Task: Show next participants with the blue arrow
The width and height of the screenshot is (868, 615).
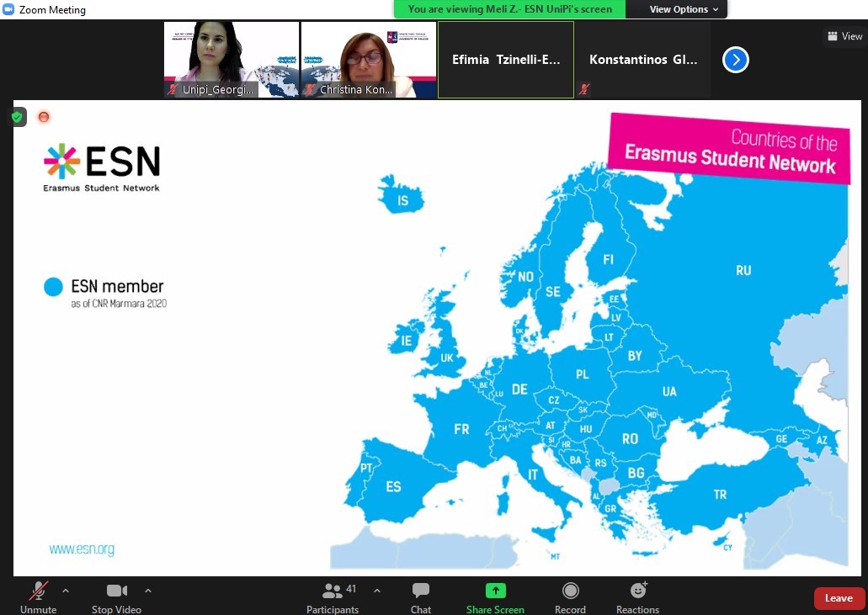Action: (736, 60)
